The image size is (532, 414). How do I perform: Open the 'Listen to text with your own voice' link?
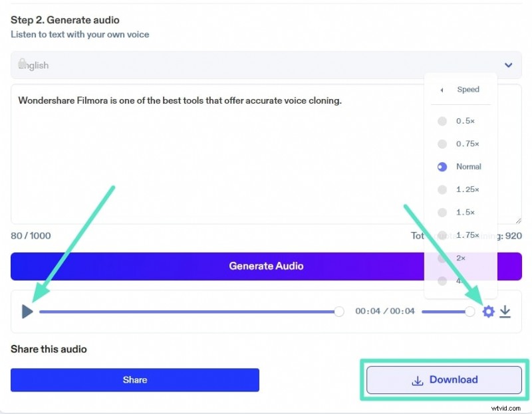[x=80, y=35]
